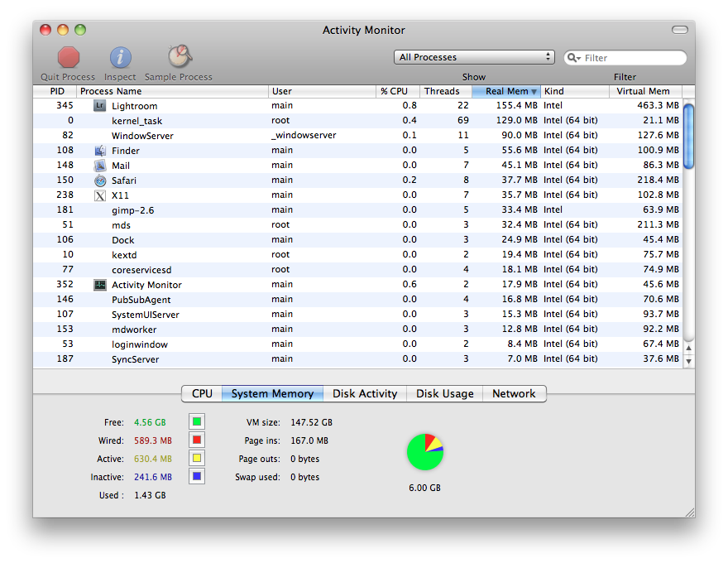
Task: Click the Finder icon in process list
Action: pyautogui.click(x=100, y=150)
